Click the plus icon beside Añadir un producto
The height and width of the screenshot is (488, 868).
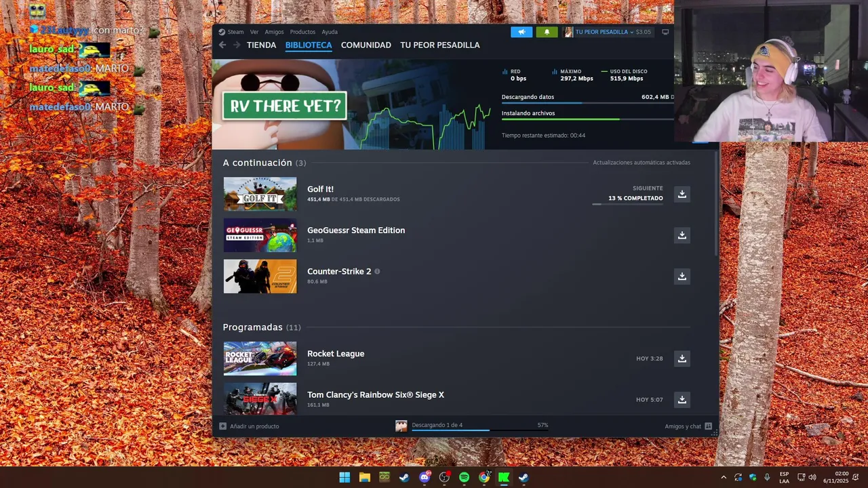pos(222,426)
